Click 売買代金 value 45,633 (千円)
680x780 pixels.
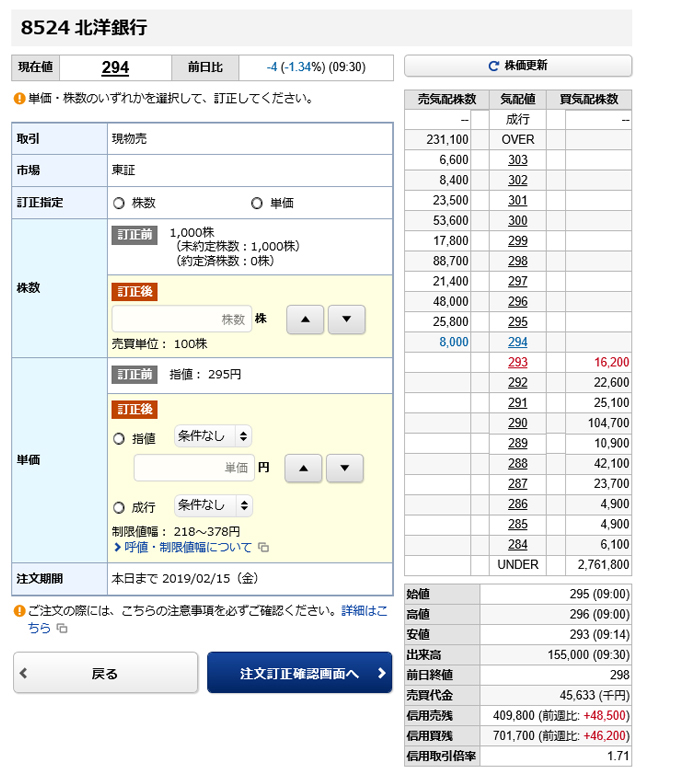pos(594,695)
